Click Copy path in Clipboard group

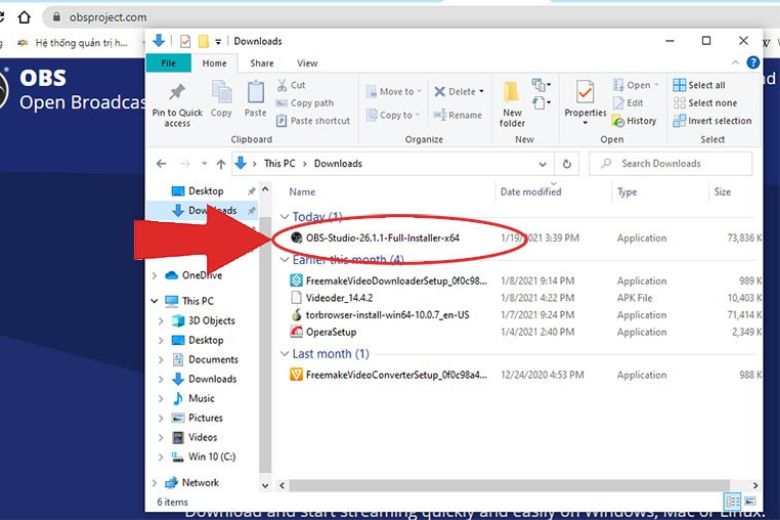305,103
